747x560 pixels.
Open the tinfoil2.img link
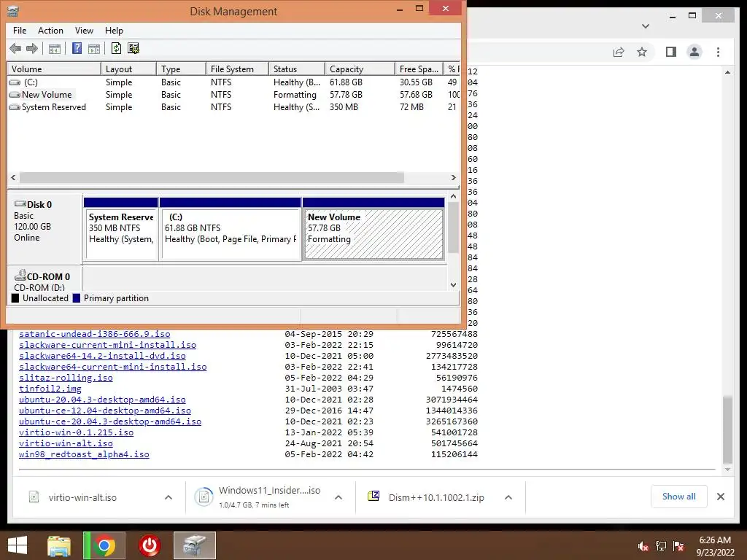point(50,389)
